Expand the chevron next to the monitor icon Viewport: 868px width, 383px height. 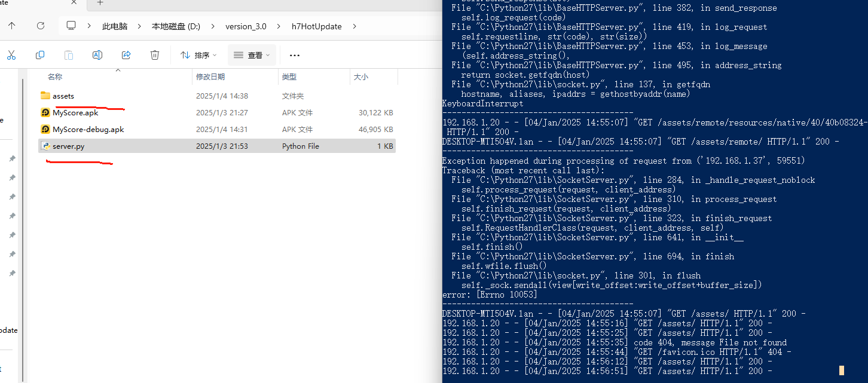89,26
